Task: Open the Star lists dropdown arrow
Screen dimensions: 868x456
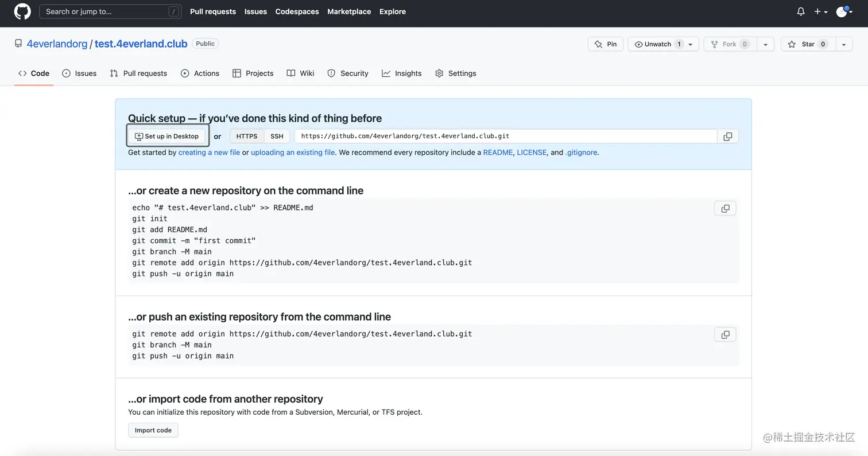Action: pos(843,44)
